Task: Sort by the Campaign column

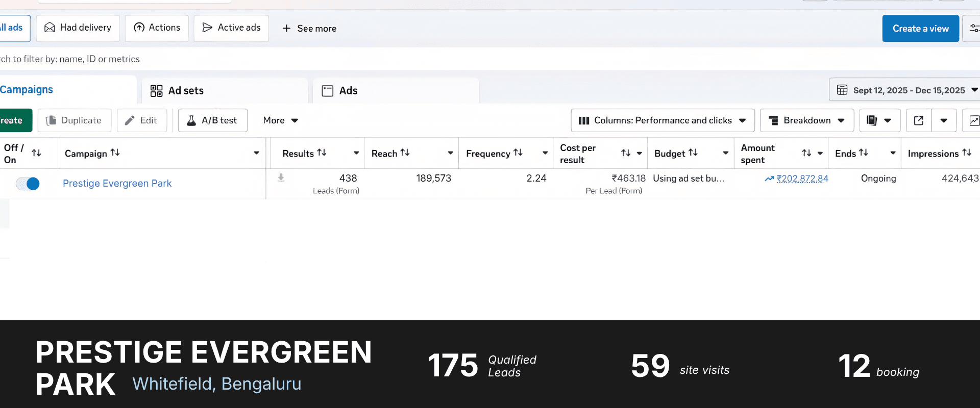Action: [115, 152]
